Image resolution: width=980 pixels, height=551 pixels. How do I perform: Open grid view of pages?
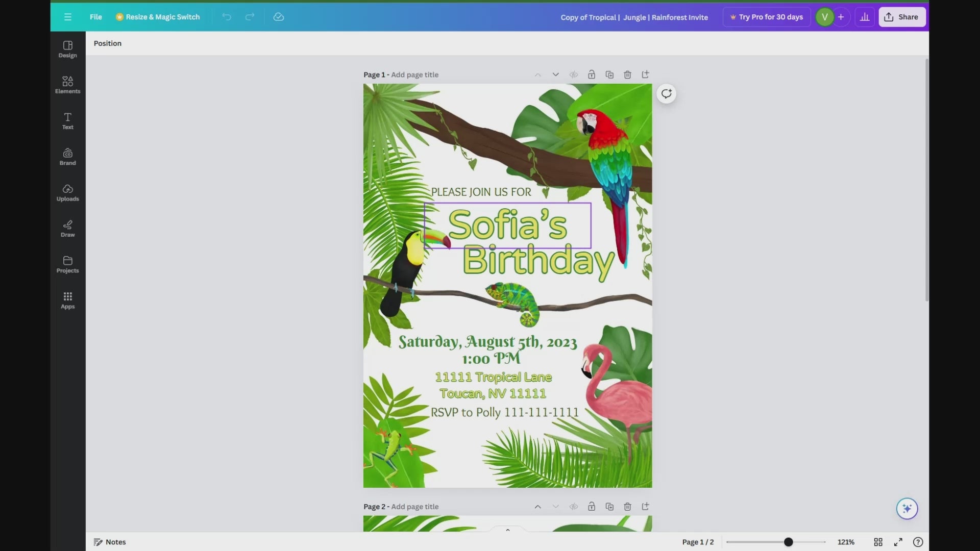pyautogui.click(x=878, y=542)
